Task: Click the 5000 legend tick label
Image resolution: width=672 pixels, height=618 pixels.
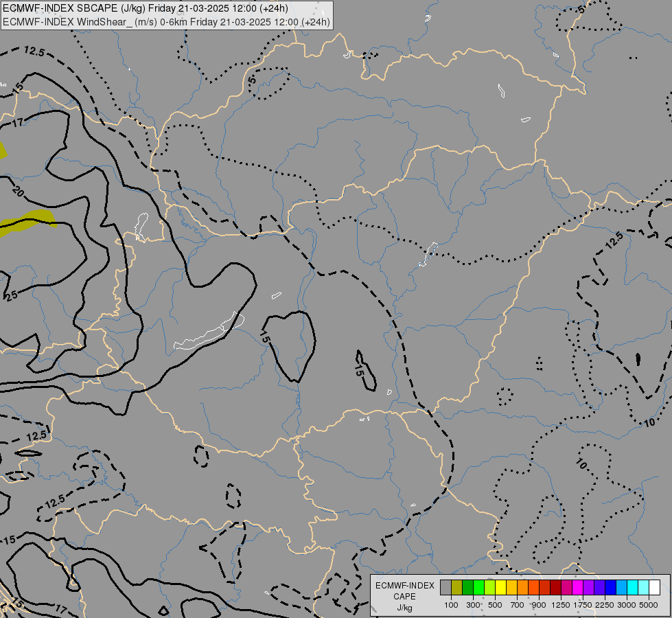Action: (649, 605)
